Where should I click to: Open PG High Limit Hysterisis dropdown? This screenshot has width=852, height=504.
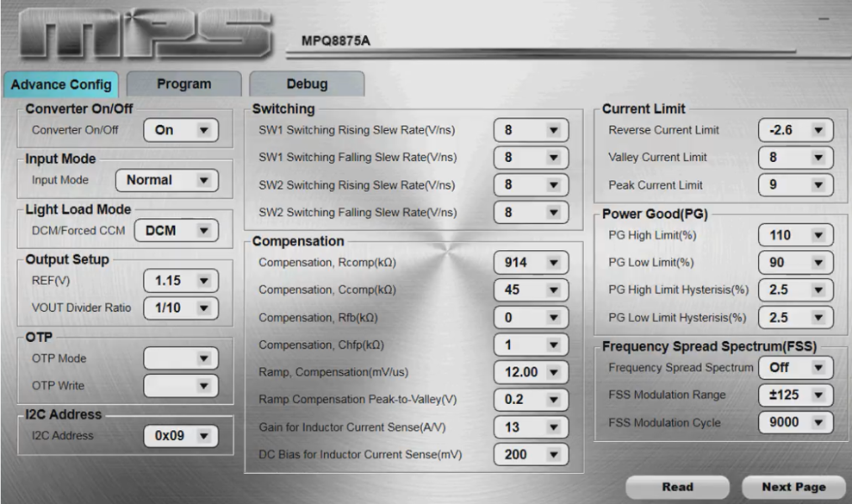pos(795,289)
